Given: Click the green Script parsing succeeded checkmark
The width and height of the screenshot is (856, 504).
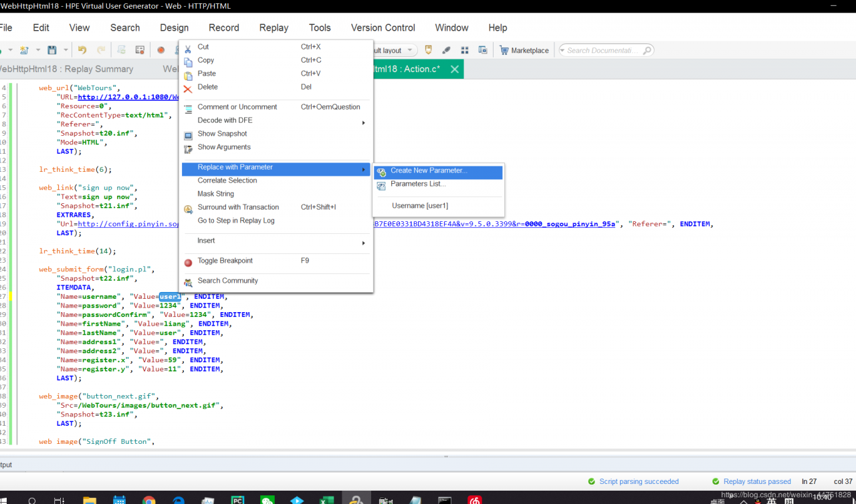Looking at the screenshot, I should [591, 481].
